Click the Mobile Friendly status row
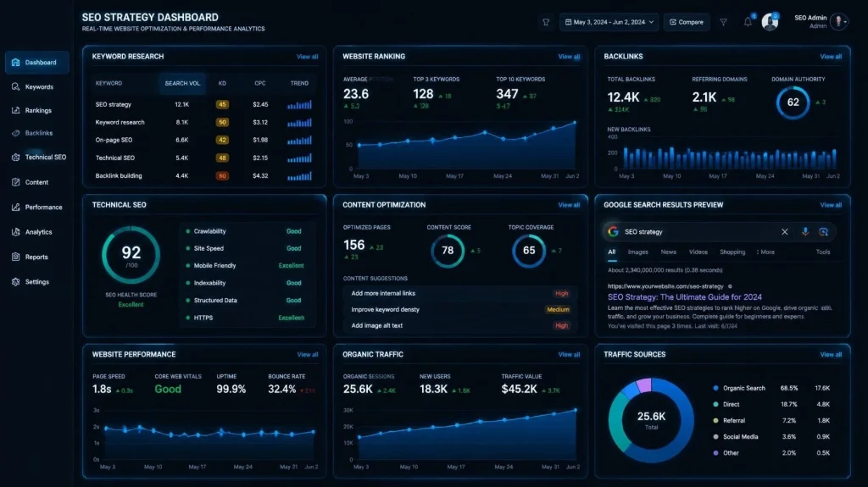This screenshot has width=868, height=487. click(245, 266)
